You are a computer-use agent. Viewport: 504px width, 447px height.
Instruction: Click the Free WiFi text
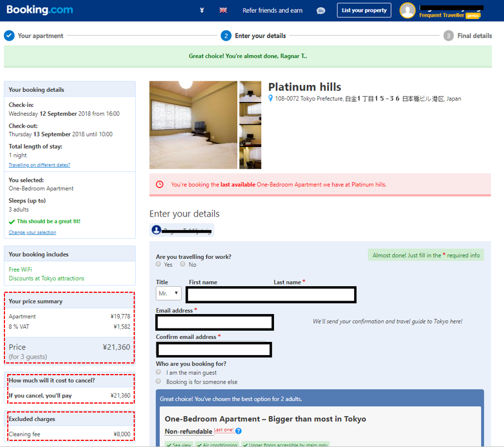(20, 269)
